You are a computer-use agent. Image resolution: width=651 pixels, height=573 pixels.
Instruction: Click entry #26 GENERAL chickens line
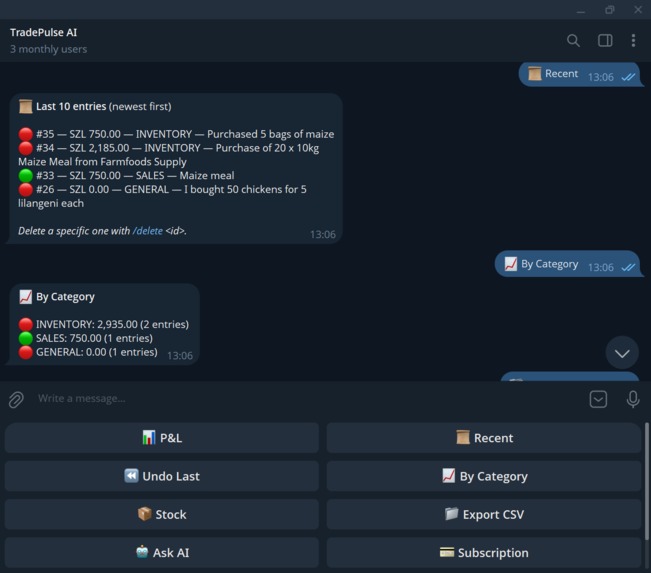(x=162, y=196)
